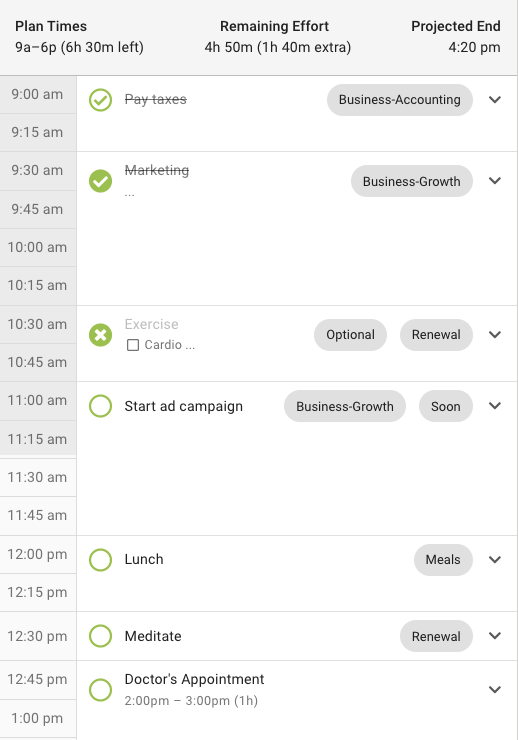Select the Optional tag on Exercise

click(x=351, y=335)
